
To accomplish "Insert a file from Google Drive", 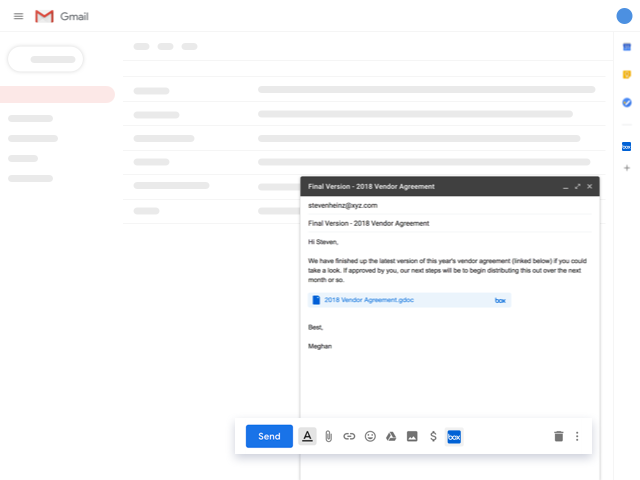I will click(391, 436).
